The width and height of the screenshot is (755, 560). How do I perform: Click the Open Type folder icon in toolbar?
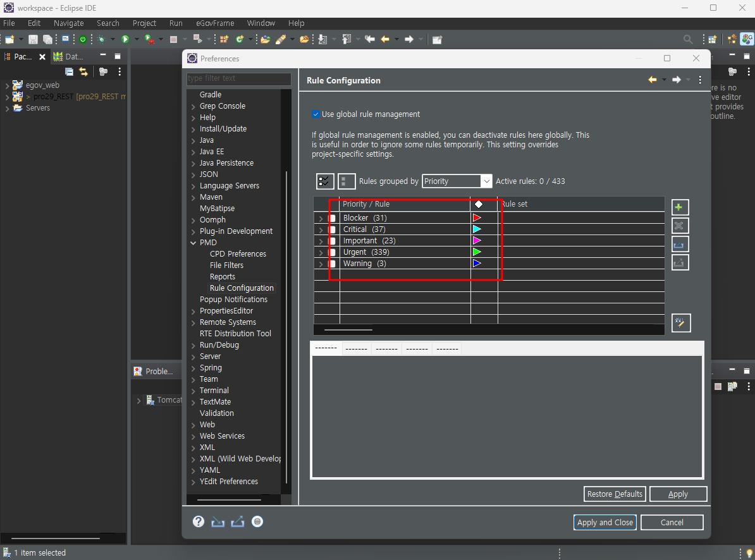pyautogui.click(x=266, y=39)
